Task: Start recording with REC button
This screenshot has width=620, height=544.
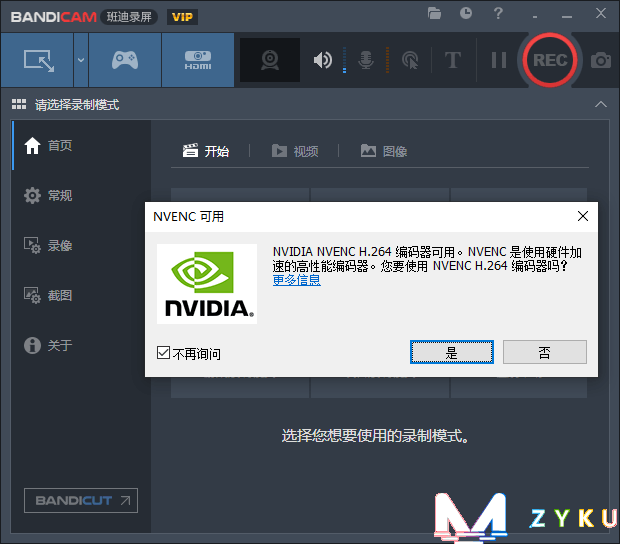Action: pyautogui.click(x=550, y=60)
